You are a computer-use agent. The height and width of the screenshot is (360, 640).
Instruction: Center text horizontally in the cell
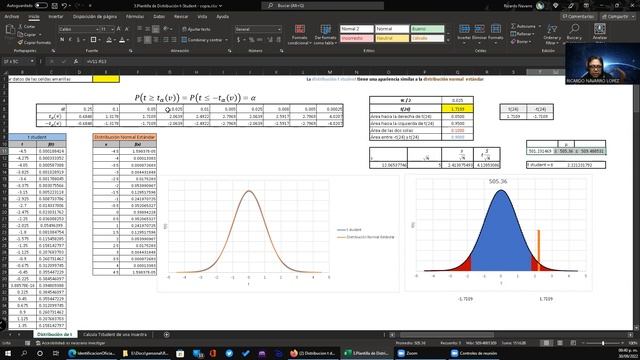[148, 40]
